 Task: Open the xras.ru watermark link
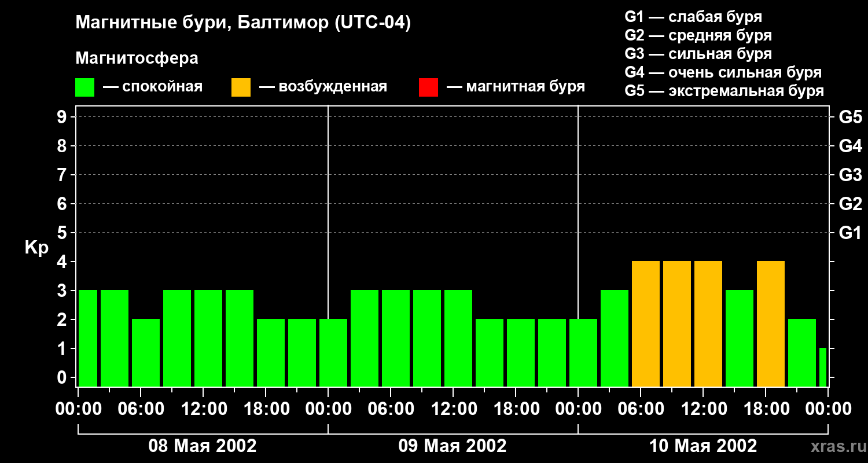point(835,446)
